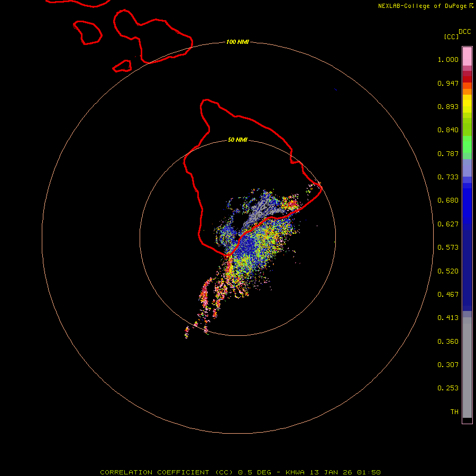
Task: Pick the orange swatch on the color bar
Action: 467,91
